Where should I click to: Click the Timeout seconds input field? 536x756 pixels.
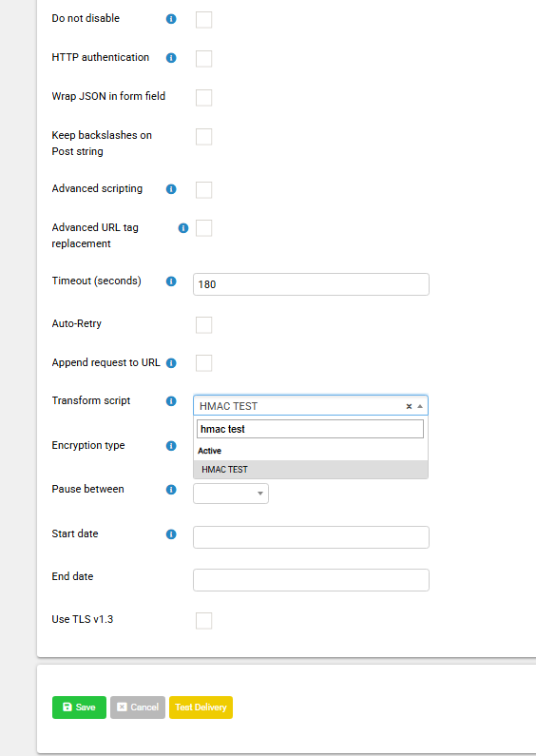point(311,284)
